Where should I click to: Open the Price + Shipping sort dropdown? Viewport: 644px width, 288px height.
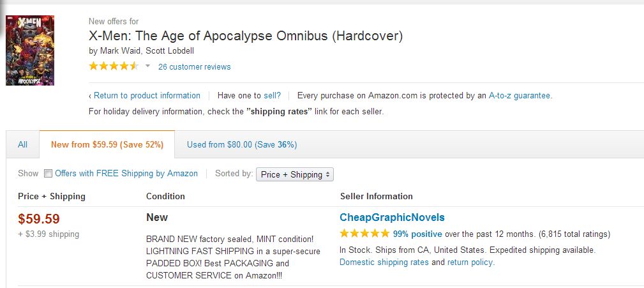[294, 174]
